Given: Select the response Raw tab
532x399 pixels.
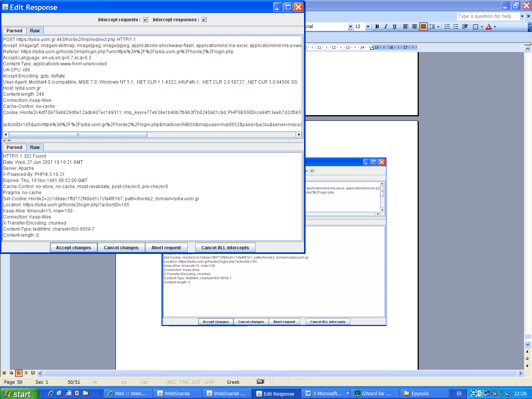Looking at the screenshot, I should click(35, 147).
